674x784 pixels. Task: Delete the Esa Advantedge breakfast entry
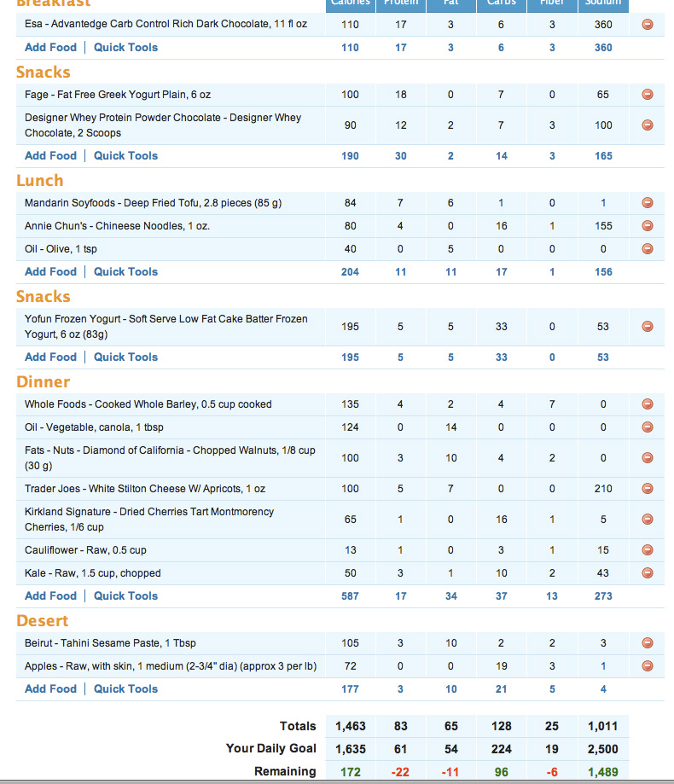pos(647,24)
